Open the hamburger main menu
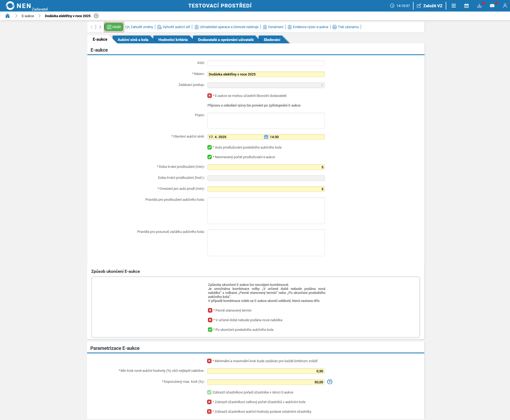Screen dimensions: 510x420 tap(454, 5)
